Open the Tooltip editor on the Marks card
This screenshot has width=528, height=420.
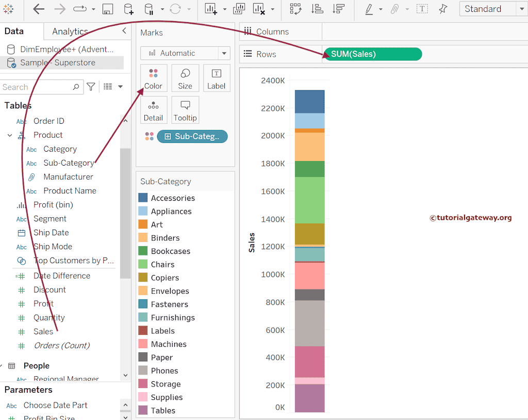click(185, 109)
